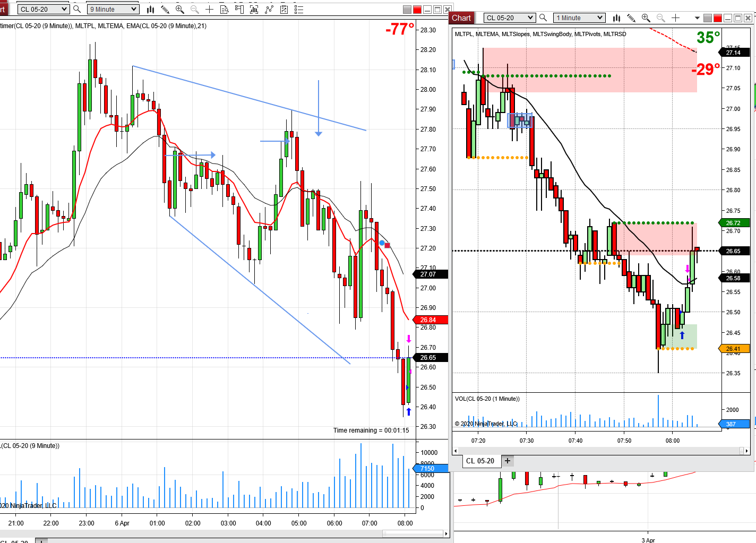
Task: Open Indicators icon in 9 Minute chart
Action: tap(254, 9)
